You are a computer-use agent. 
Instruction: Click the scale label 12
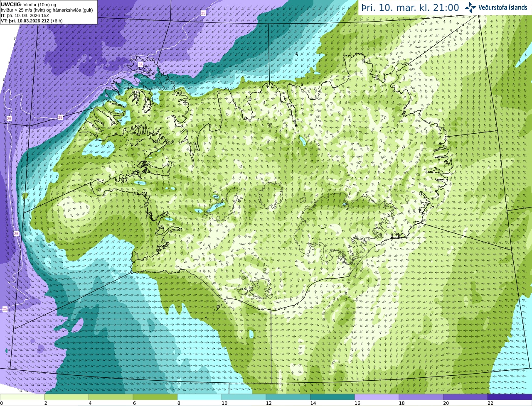click(x=269, y=403)
